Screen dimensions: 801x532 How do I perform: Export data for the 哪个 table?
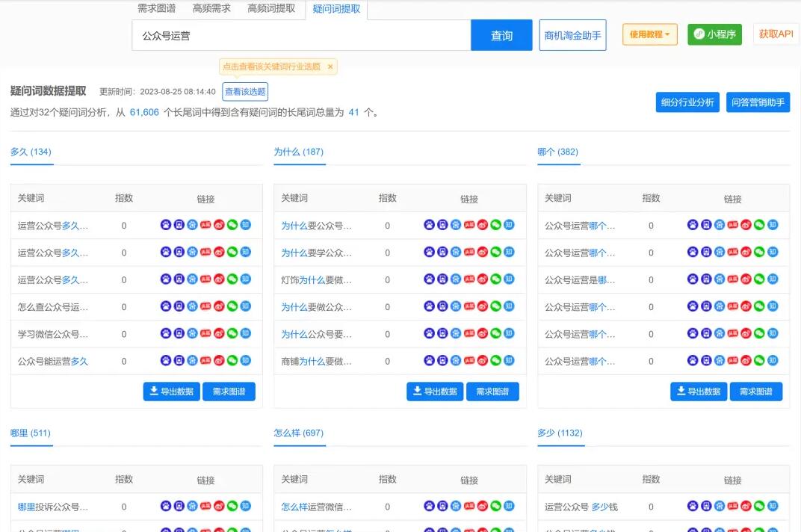(699, 392)
